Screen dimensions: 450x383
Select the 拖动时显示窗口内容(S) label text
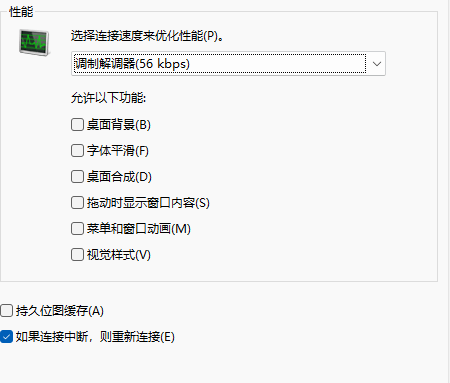pos(148,203)
